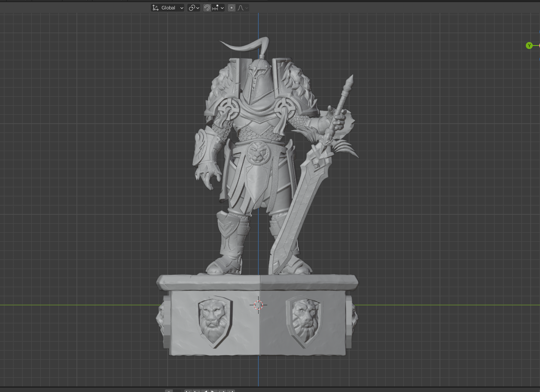The height and width of the screenshot is (392, 540).
Task: Select the smooth proportional falloff curve icon
Action: pyautogui.click(x=241, y=8)
